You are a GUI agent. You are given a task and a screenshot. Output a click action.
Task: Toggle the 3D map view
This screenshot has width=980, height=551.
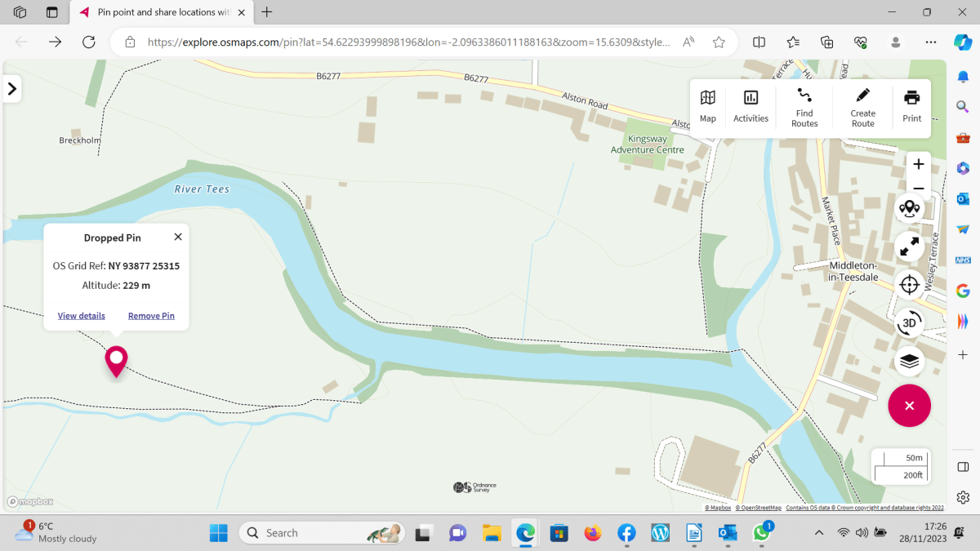pos(909,323)
